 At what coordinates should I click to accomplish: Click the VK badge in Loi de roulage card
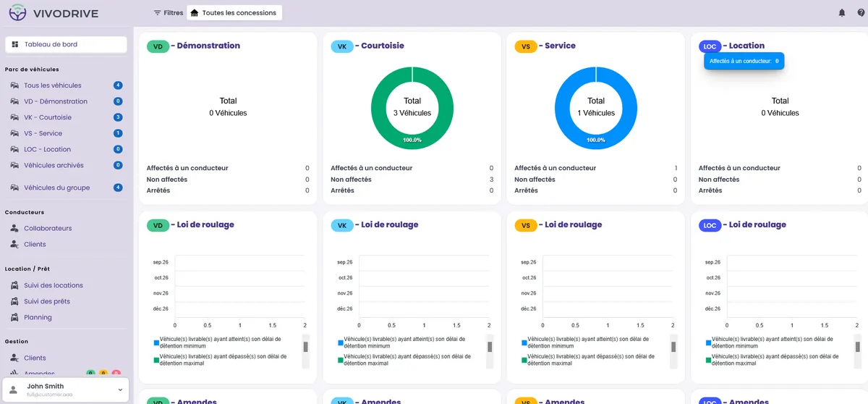[342, 225]
